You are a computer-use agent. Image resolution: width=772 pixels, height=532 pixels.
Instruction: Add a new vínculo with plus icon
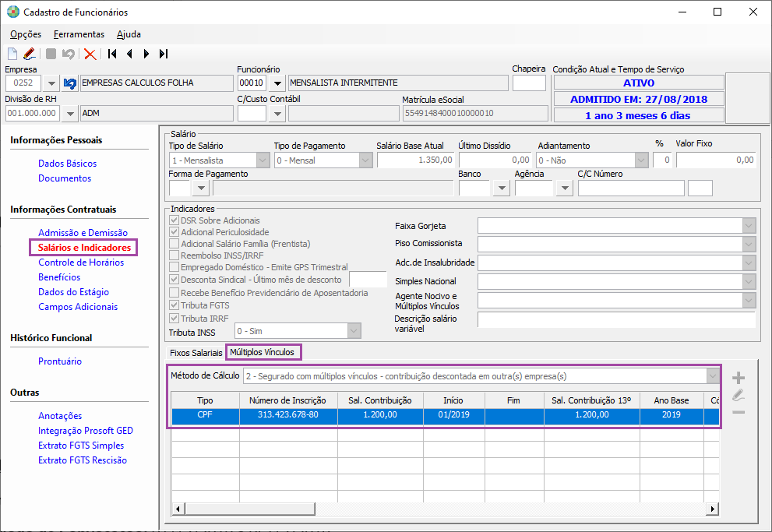pyautogui.click(x=738, y=378)
